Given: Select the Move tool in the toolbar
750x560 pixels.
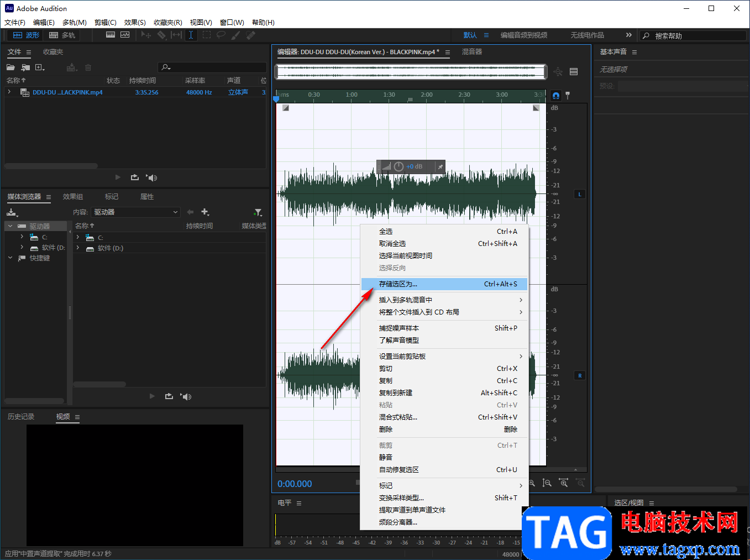Looking at the screenshot, I should (146, 35).
